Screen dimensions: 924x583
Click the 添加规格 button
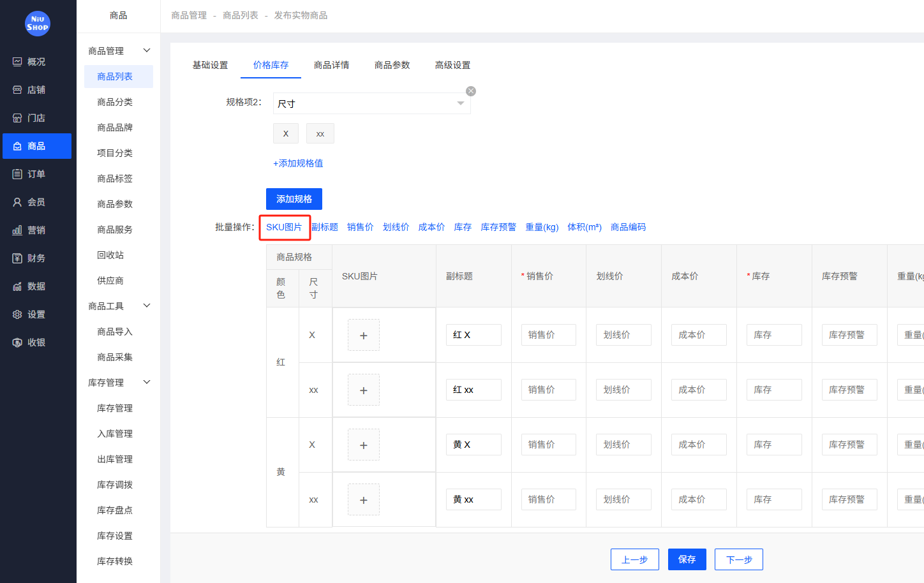tap(294, 199)
